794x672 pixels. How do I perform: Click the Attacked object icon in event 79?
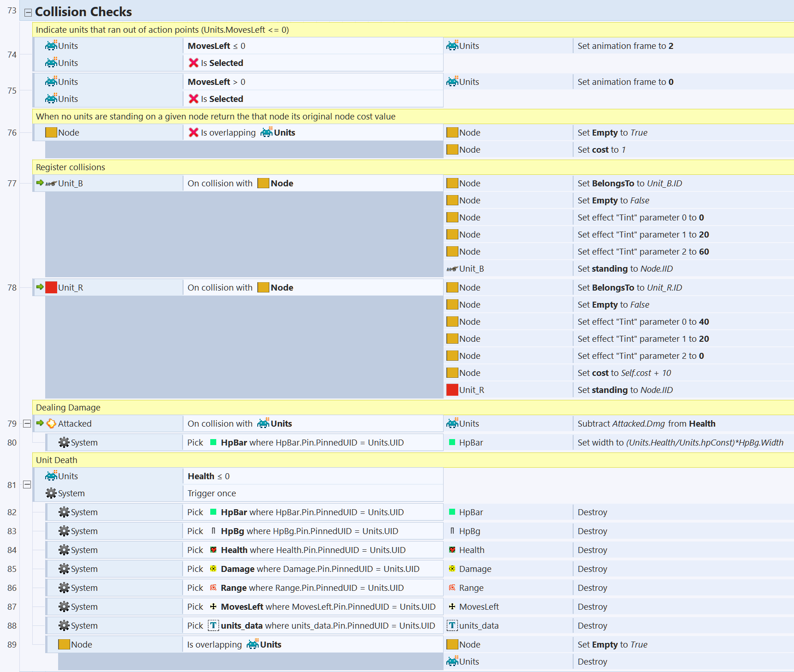[x=51, y=423]
